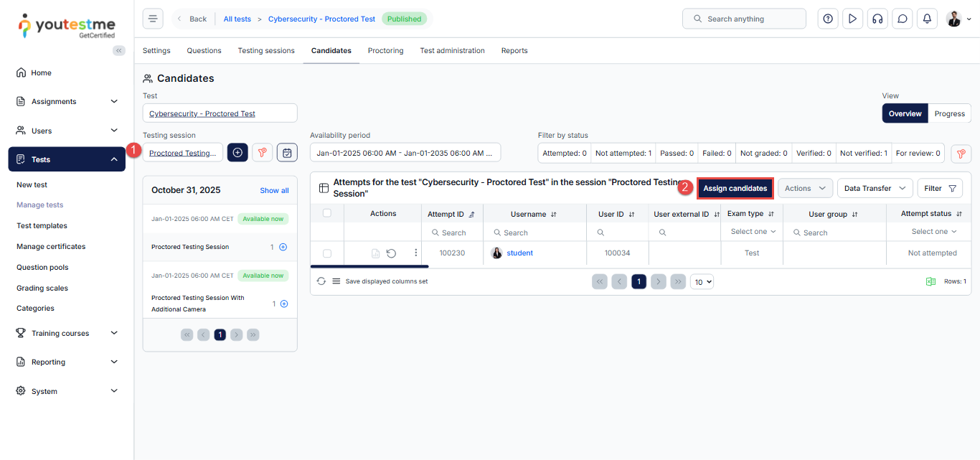Open three-dot actions menu for student row

click(x=415, y=253)
